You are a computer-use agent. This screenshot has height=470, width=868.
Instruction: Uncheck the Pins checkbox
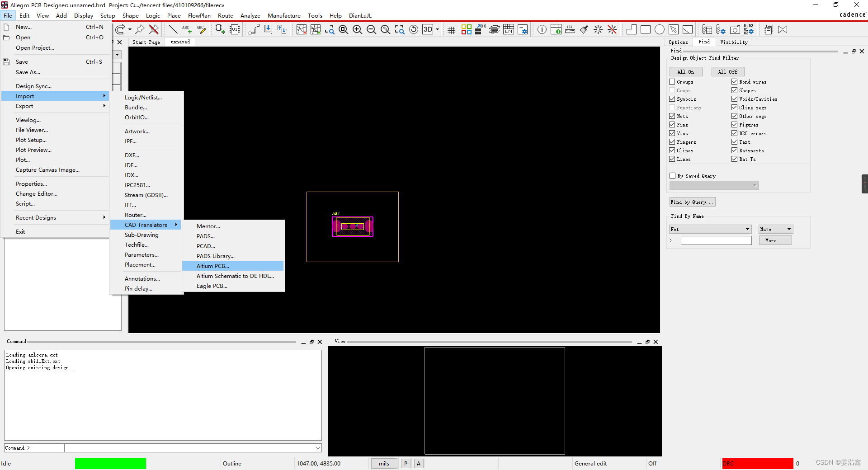coord(672,125)
